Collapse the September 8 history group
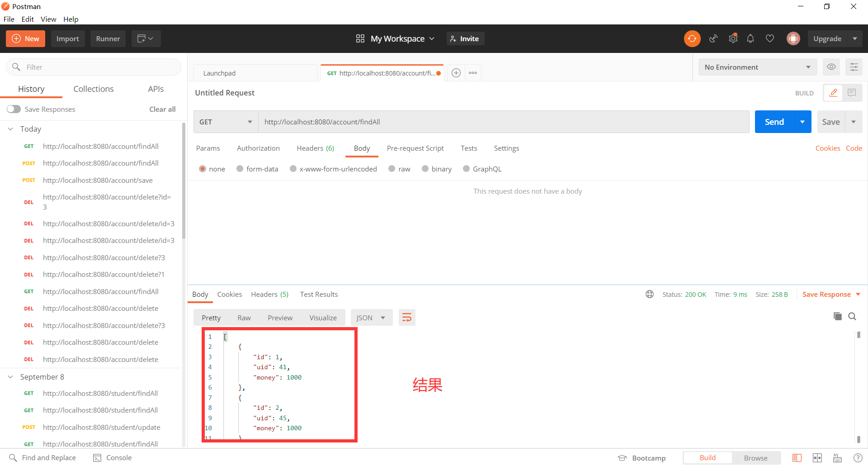This screenshot has width=868, height=466. (x=10, y=377)
